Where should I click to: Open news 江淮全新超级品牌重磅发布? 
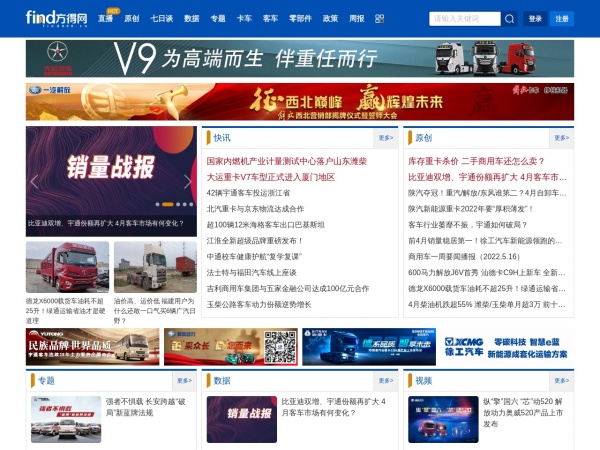[x=255, y=241]
